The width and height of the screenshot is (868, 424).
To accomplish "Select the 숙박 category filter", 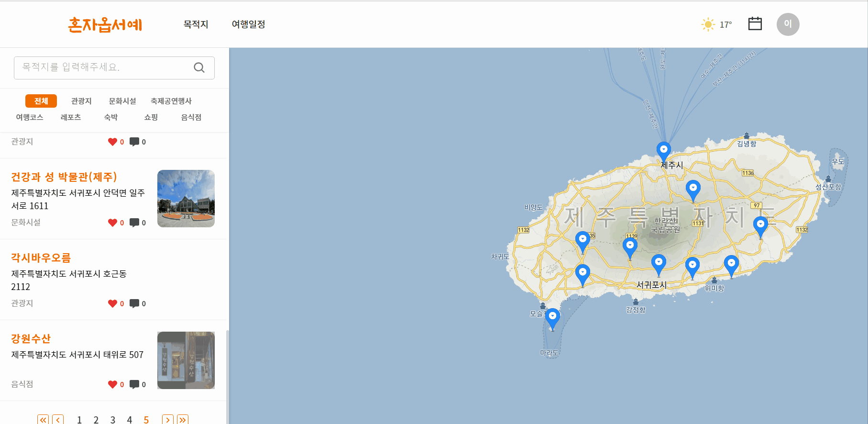I will [111, 117].
